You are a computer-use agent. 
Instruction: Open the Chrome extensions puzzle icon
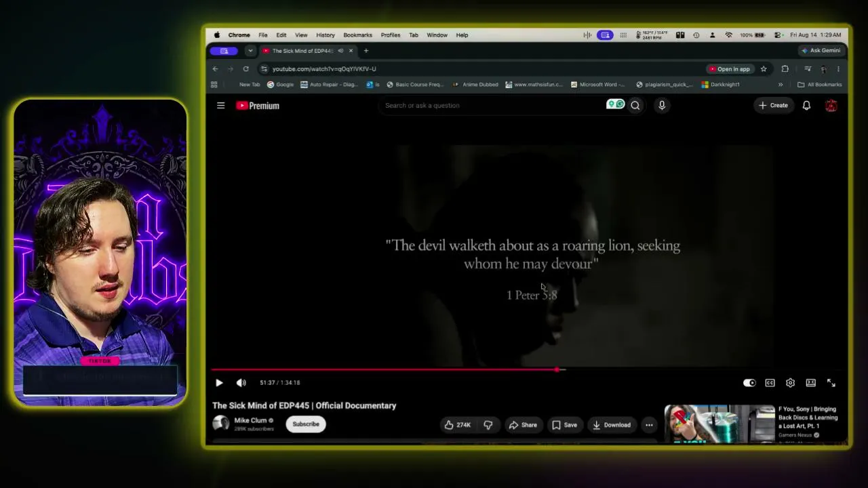785,69
